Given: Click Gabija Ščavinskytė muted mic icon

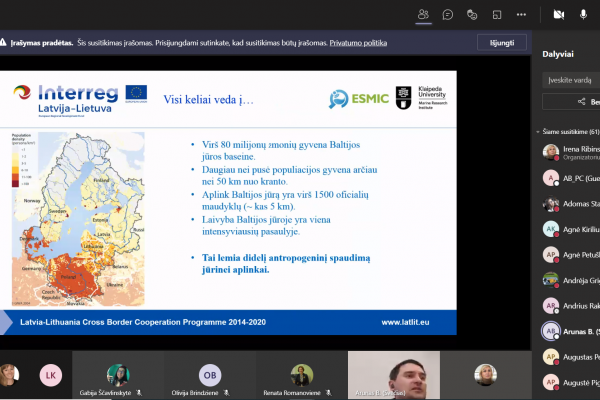Looking at the screenshot, I should 139,393.
